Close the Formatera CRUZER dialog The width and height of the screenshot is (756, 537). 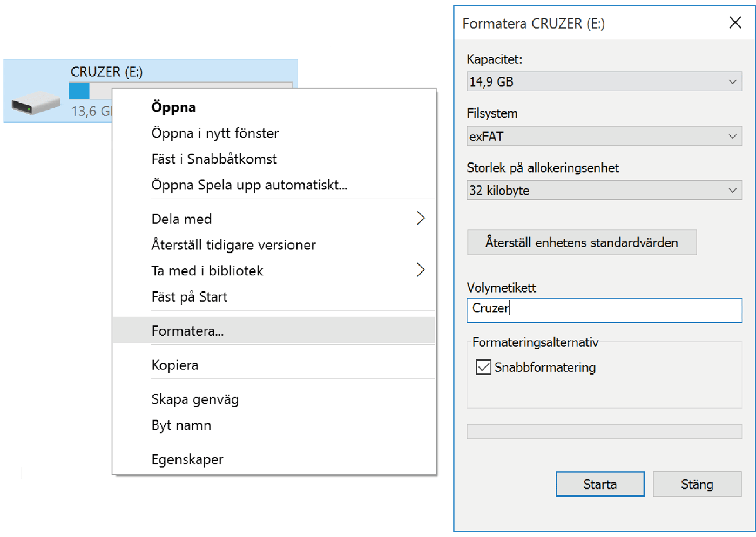click(735, 23)
